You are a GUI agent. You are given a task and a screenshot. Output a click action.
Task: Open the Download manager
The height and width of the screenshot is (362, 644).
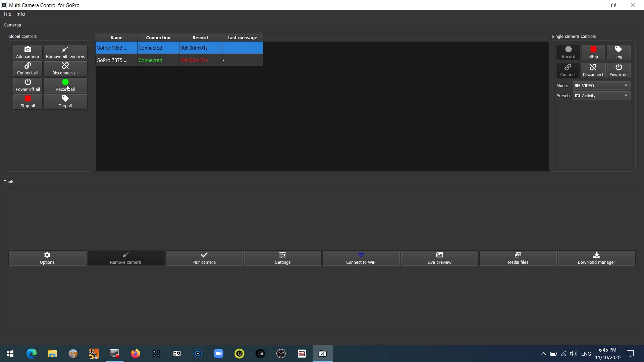596,258
